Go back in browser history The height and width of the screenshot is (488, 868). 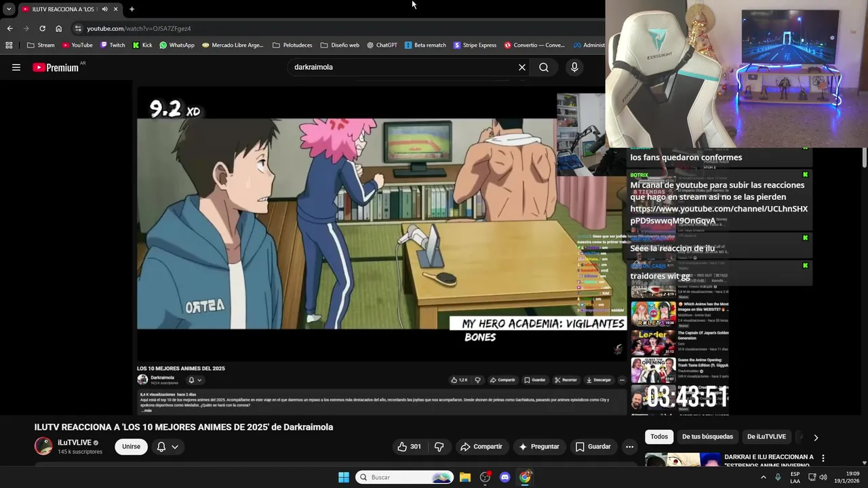point(9,28)
